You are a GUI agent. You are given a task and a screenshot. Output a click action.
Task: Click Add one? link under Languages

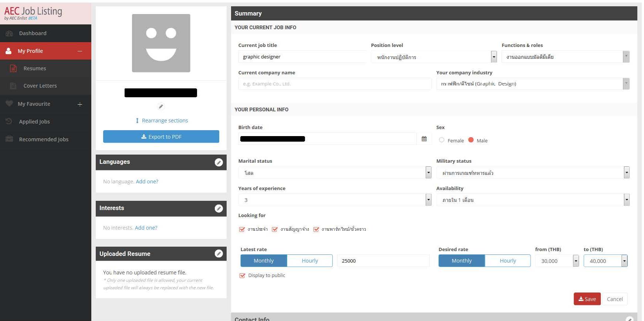pos(147,182)
